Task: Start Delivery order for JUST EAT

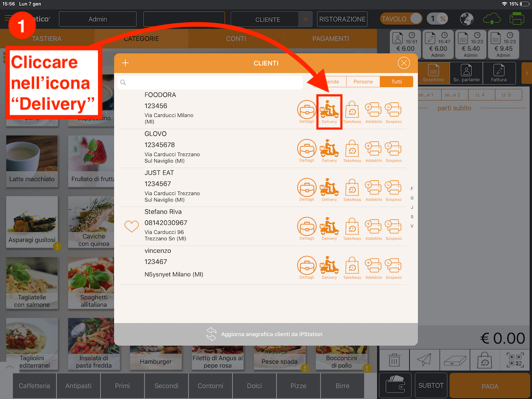Action: tap(329, 190)
